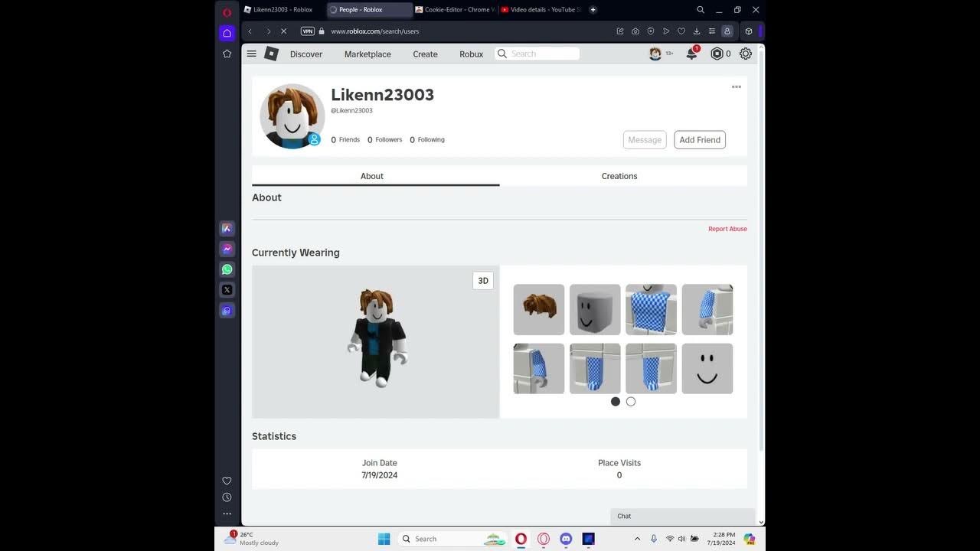Open own avatar profile in navbar
This screenshot has width=980, height=551.
pyautogui.click(x=655, y=54)
